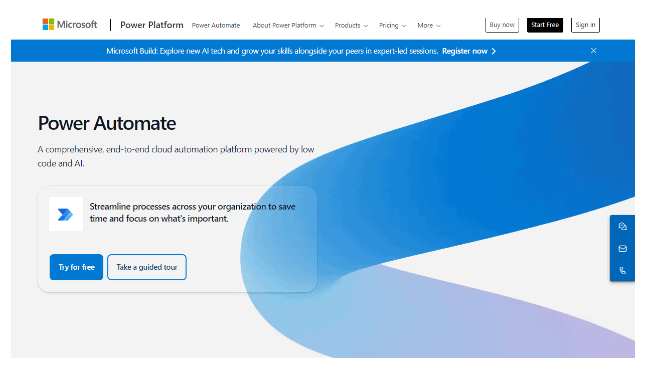Open the Power Platform home link

(152, 25)
